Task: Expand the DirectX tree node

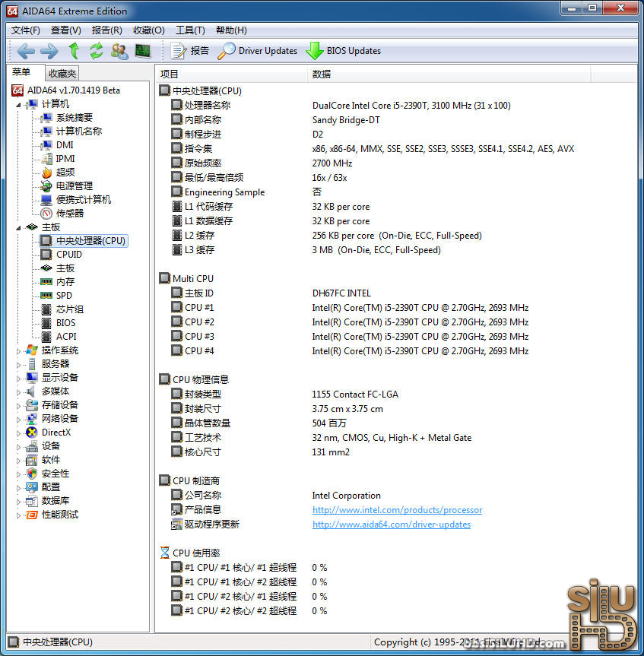Action: click(18, 433)
